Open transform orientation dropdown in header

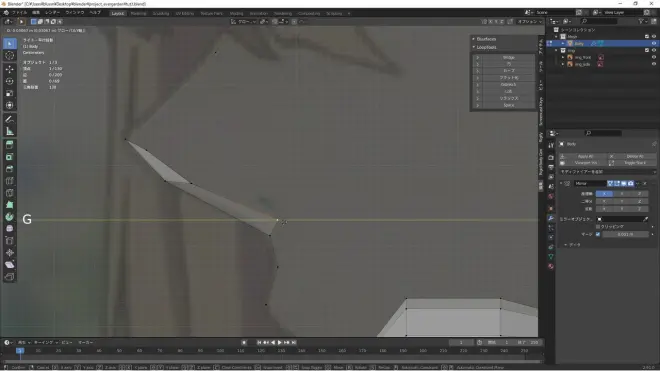click(244, 21)
